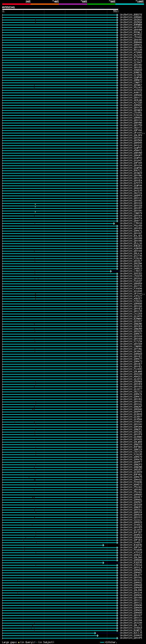Click the orange ~40% identity legend segment
146x644 pixels.
[45, 4]
